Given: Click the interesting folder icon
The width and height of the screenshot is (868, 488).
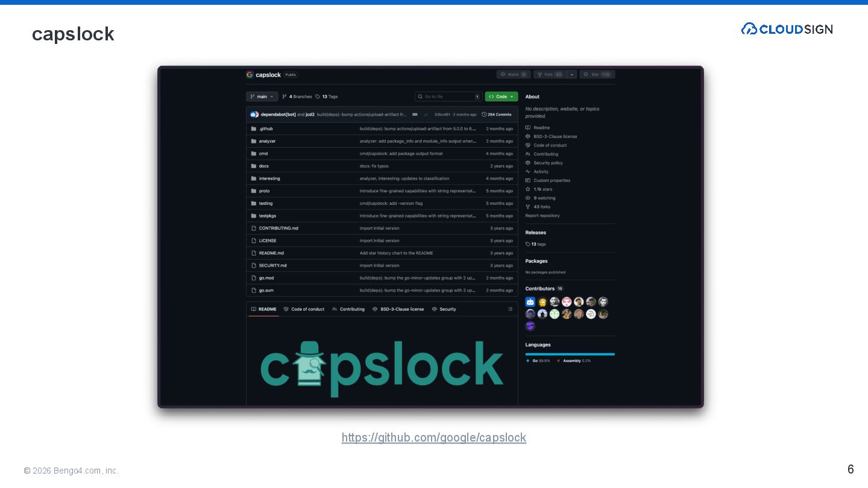Looking at the screenshot, I should (254, 178).
